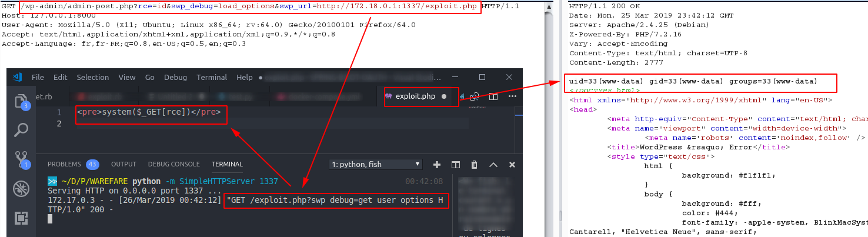Maximize the panel with the chevron-up icon

coord(493,165)
